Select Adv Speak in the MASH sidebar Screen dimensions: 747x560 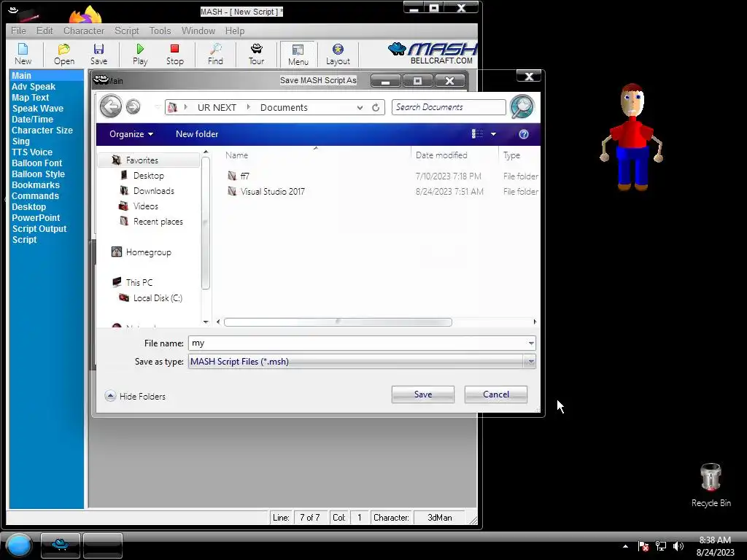[34, 87]
